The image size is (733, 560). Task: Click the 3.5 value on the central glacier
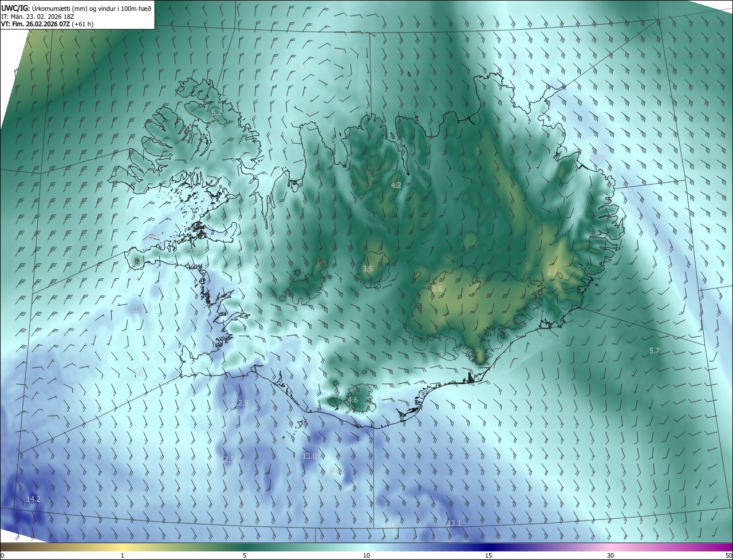368,269
